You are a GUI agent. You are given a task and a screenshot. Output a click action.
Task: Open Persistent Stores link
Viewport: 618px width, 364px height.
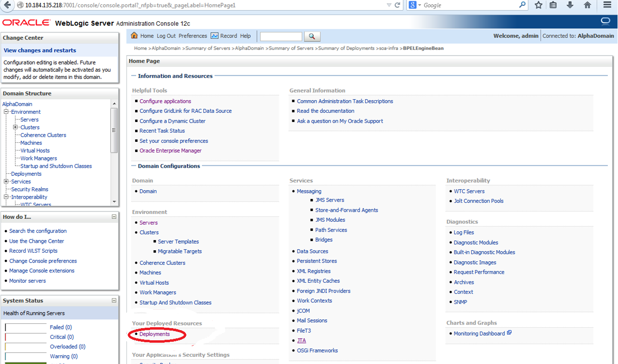[317, 261]
